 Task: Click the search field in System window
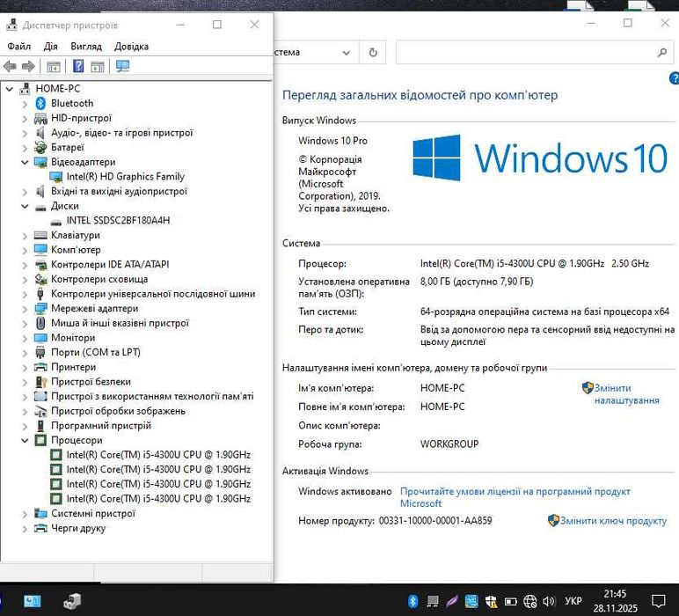(525, 53)
